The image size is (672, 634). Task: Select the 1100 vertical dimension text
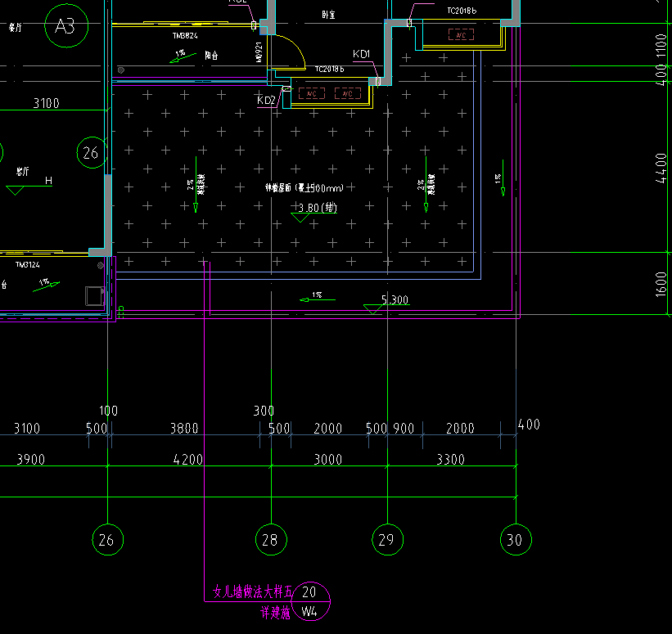(661, 47)
